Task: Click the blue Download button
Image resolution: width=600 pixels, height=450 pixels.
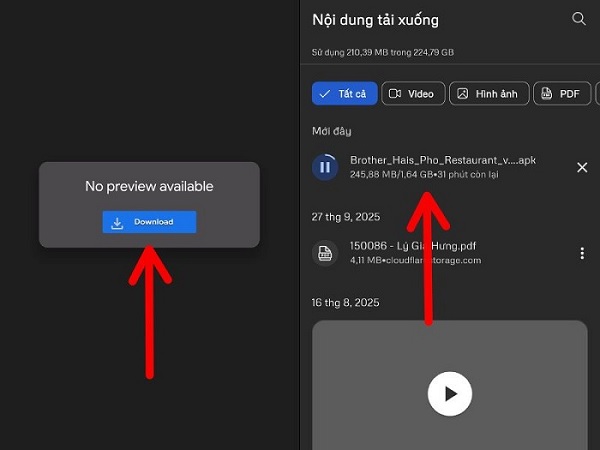Action: (149, 222)
